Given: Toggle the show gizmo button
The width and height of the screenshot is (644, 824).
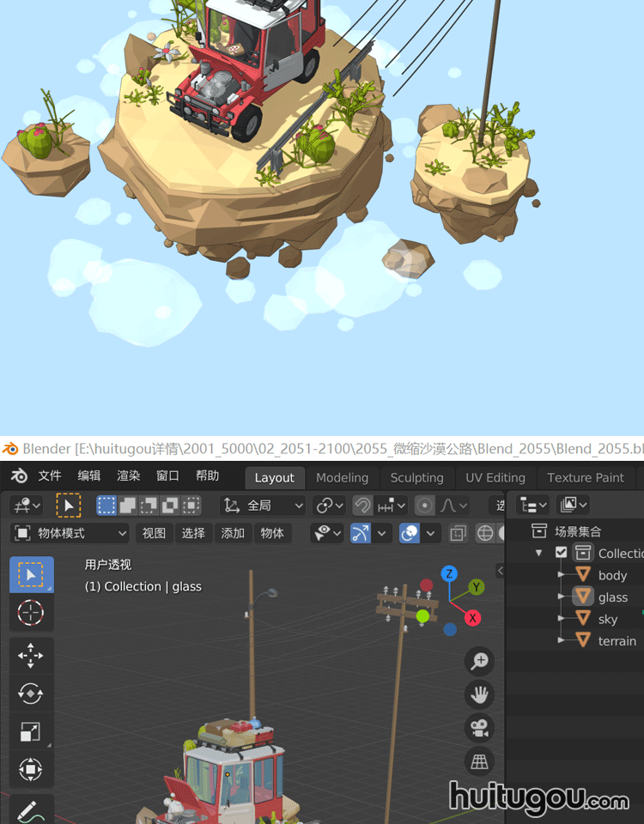Looking at the screenshot, I should [361, 533].
